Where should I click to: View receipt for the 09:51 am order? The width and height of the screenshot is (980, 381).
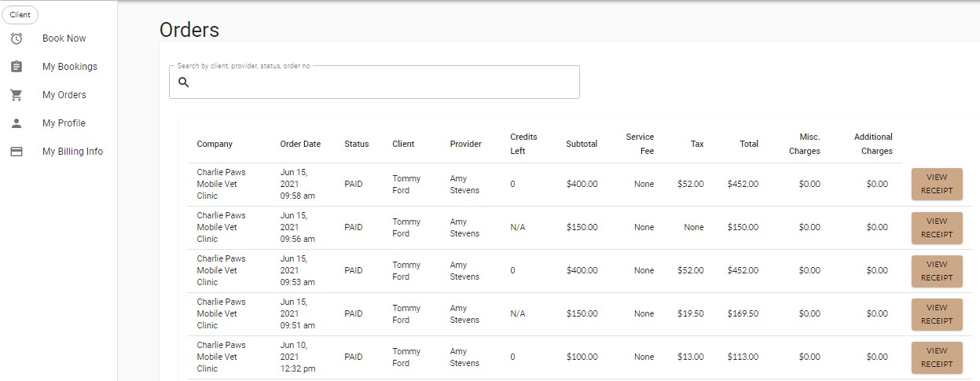click(x=937, y=314)
